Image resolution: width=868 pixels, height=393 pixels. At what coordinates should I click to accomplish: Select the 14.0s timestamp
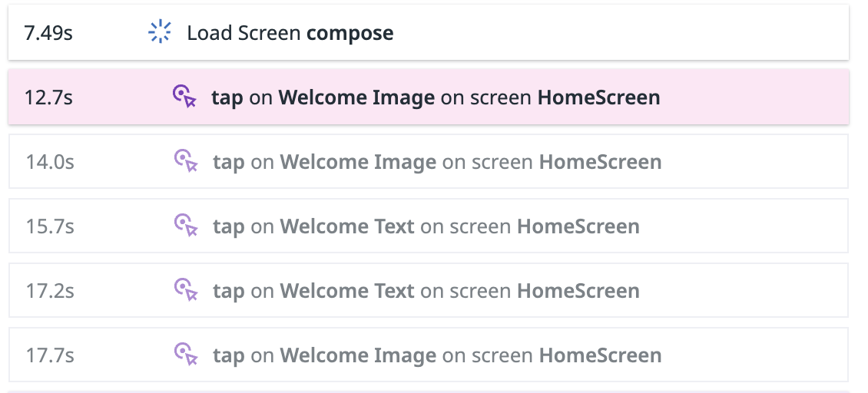[x=50, y=162]
